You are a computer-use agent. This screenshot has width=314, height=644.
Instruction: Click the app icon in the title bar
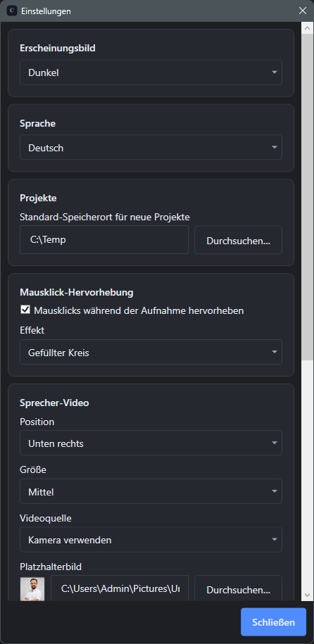click(12, 11)
